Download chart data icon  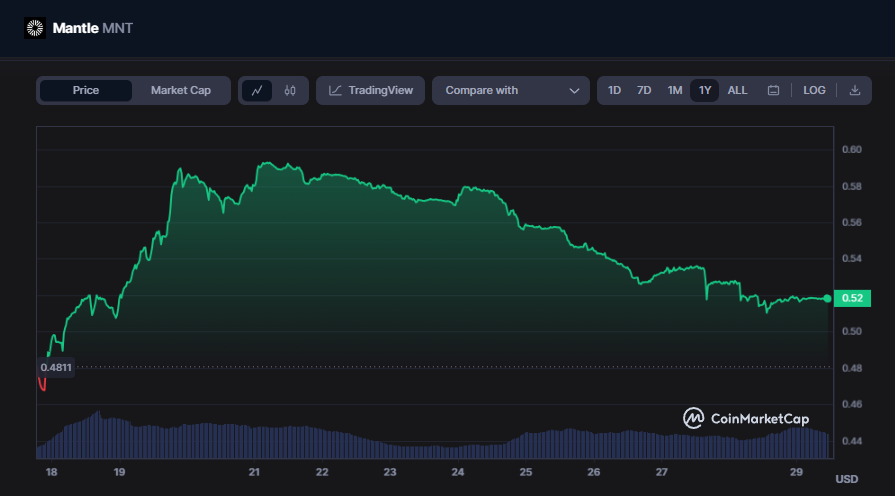click(x=854, y=90)
